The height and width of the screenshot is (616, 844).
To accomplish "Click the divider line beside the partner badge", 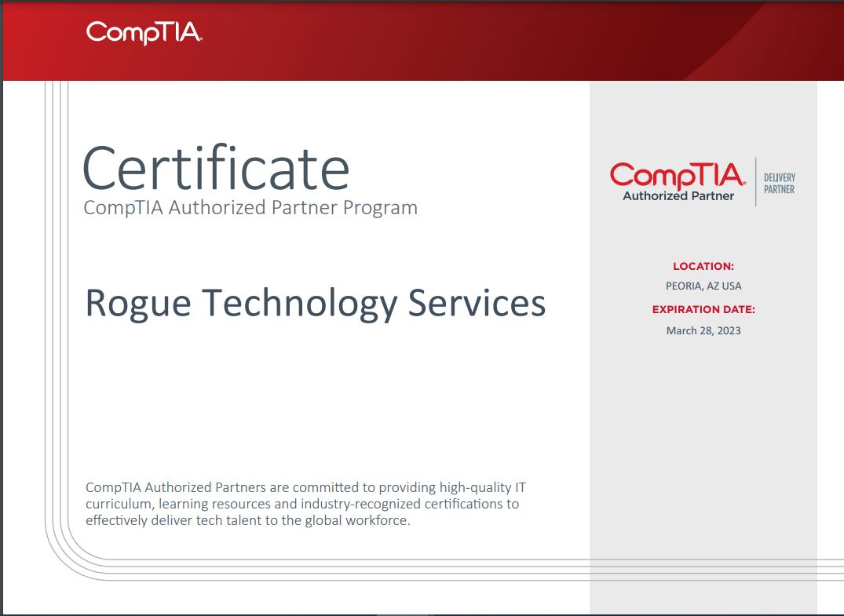I will click(x=757, y=182).
